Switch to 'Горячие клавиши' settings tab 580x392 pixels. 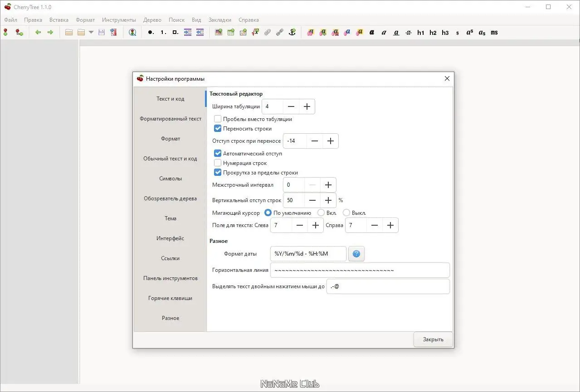click(x=171, y=298)
